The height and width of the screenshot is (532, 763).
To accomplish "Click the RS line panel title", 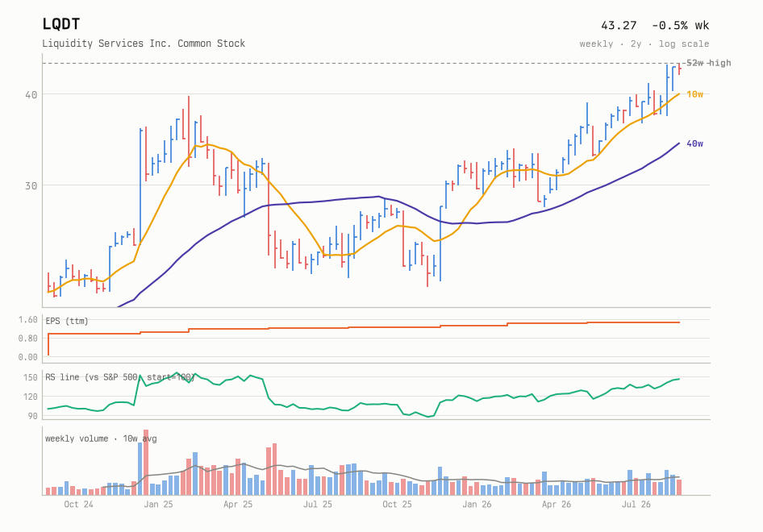I will pos(119,377).
